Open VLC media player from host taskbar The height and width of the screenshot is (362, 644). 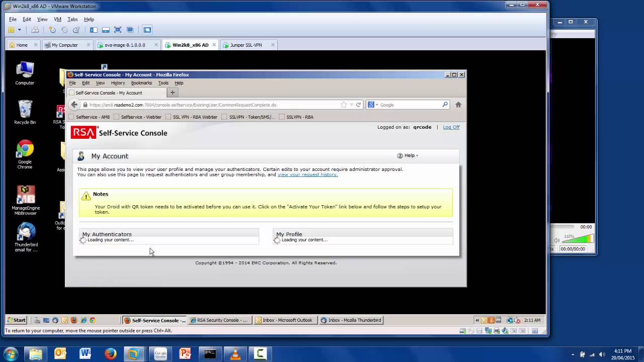coord(235,354)
